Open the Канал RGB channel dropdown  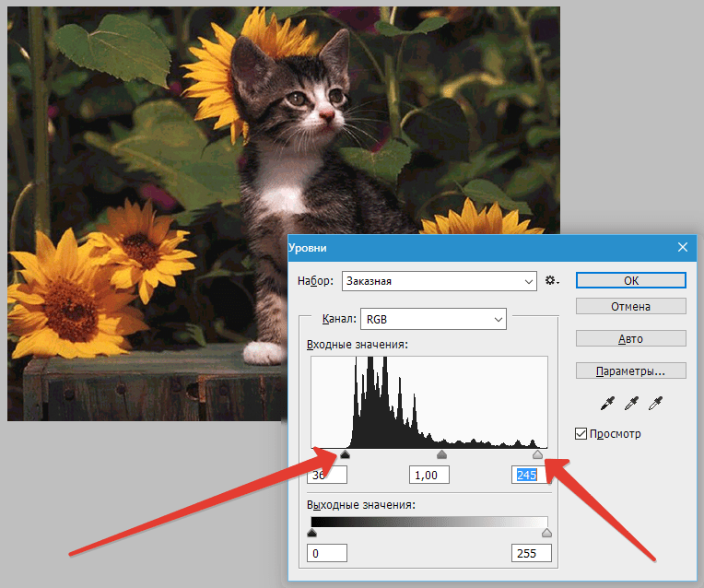tap(433, 319)
